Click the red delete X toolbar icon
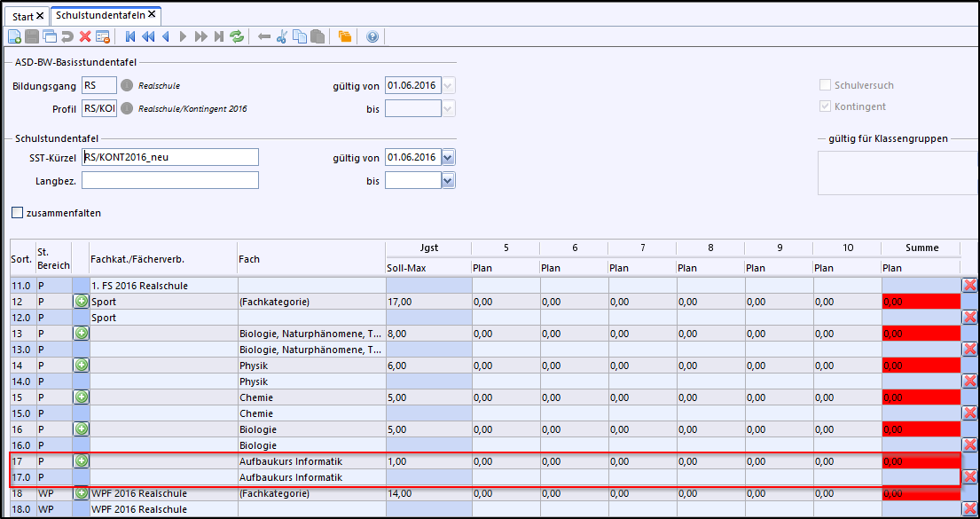The width and height of the screenshot is (980, 519). click(x=85, y=36)
